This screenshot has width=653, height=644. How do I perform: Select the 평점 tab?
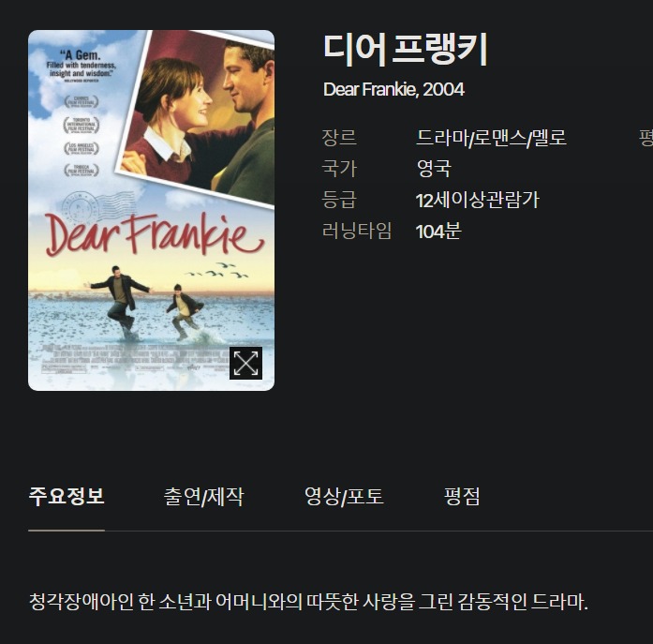[x=462, y=496]
